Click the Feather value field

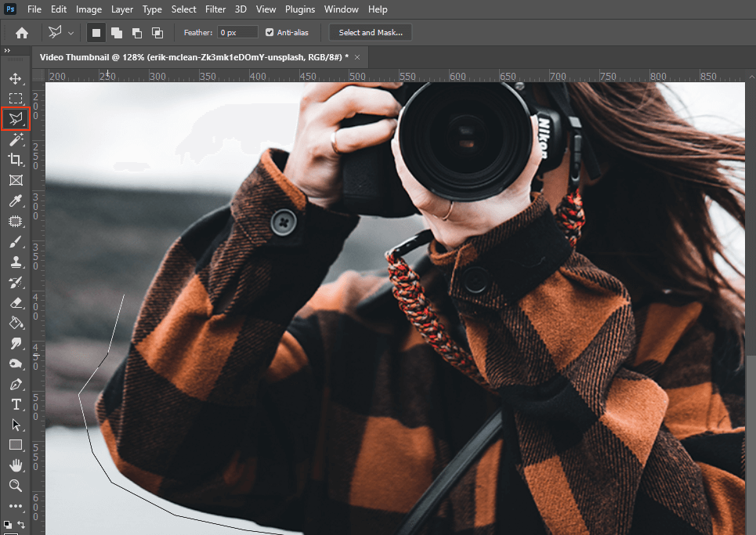[237, 32]
